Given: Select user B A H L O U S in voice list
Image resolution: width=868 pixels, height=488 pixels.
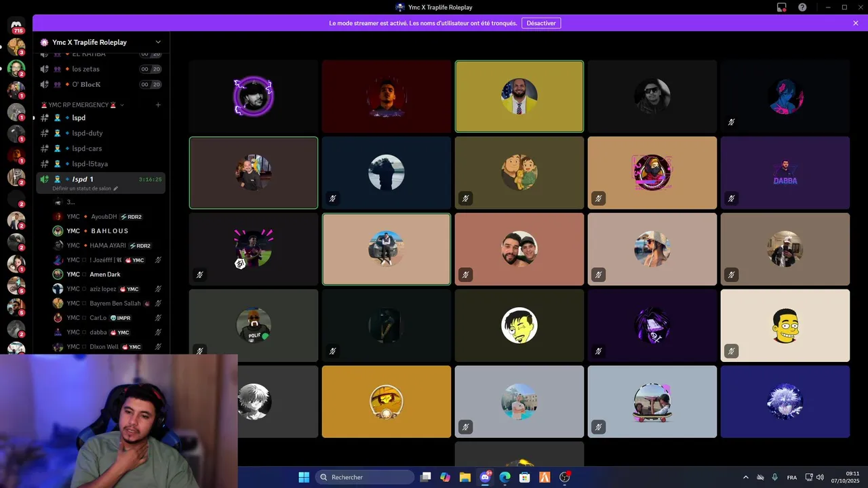Looking at the screenshot, I should click(x=108, y=231).
